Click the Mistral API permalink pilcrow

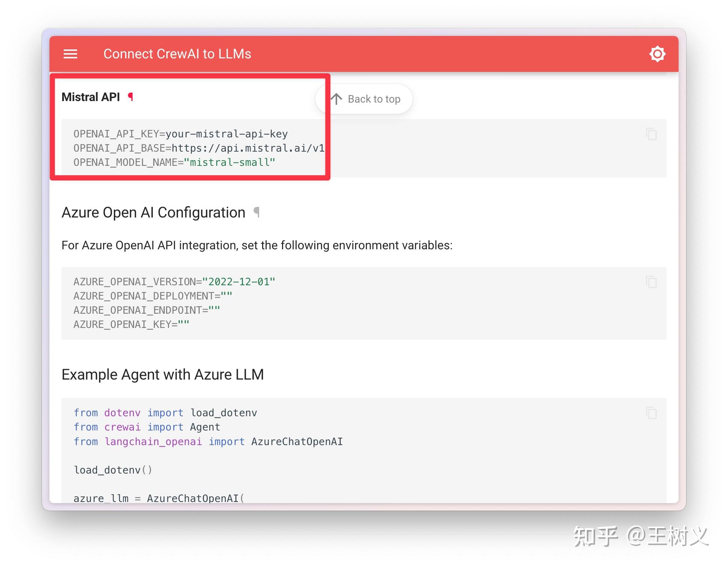click(130, 97)
